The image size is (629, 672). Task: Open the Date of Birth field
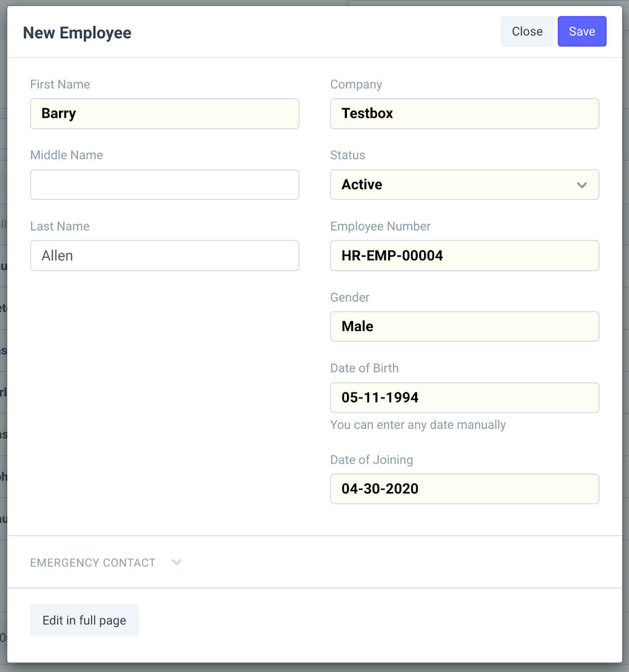point(464,397)
